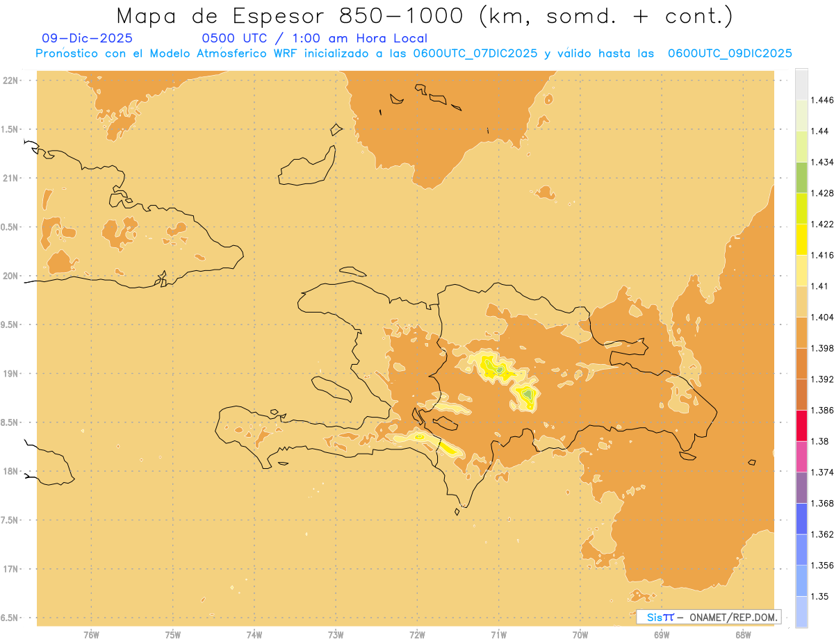Viewport: 834px width, 644px height.
Task: Click the '74W' longitude label
Action: pos(254,635)
